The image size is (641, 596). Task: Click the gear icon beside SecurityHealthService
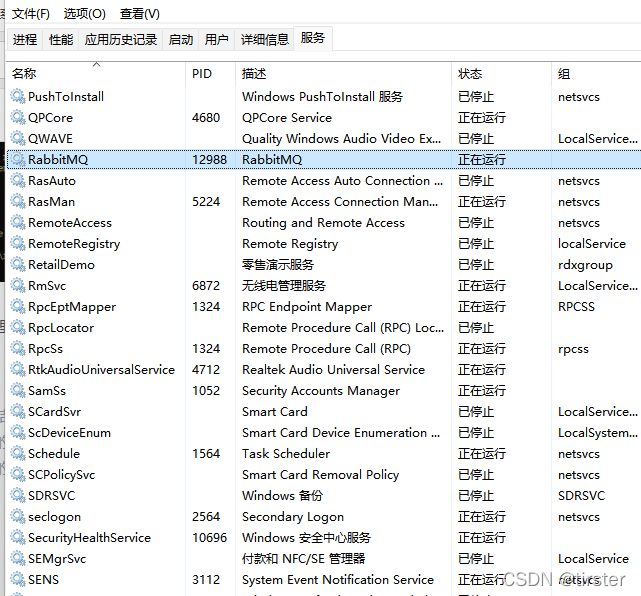(x=17, y=538)
